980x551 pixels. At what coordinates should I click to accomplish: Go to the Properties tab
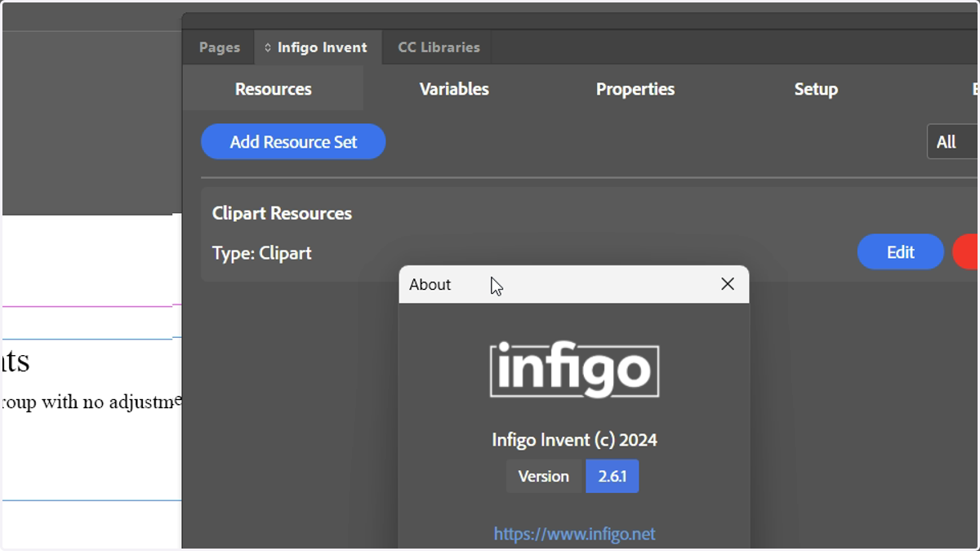click(635, 89)
